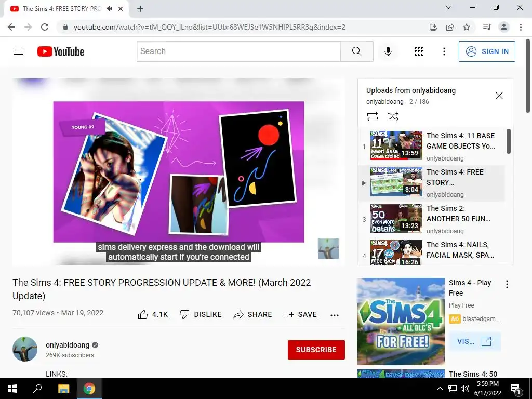Screen dimensions: 532x399
Task: Toggle loop playlist
Action: [372, 116]
